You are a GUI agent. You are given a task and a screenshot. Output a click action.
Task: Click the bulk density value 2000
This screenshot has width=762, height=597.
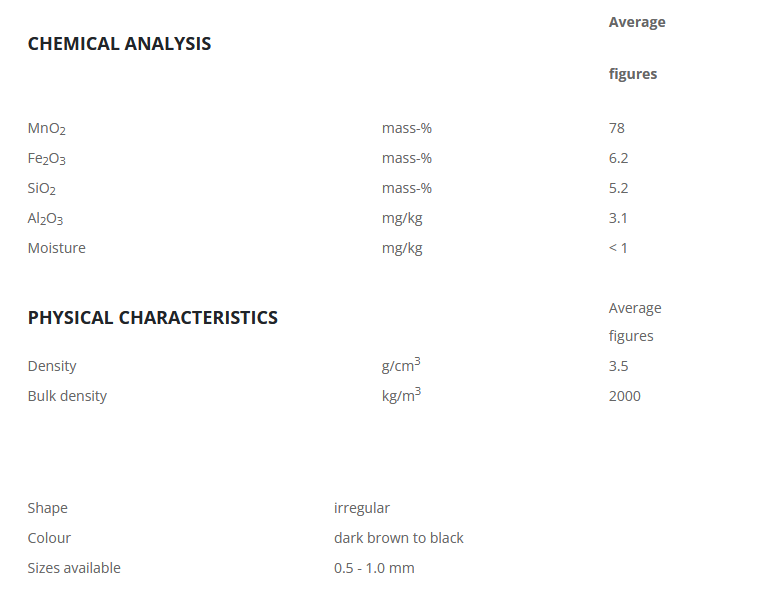coord(624,396)
